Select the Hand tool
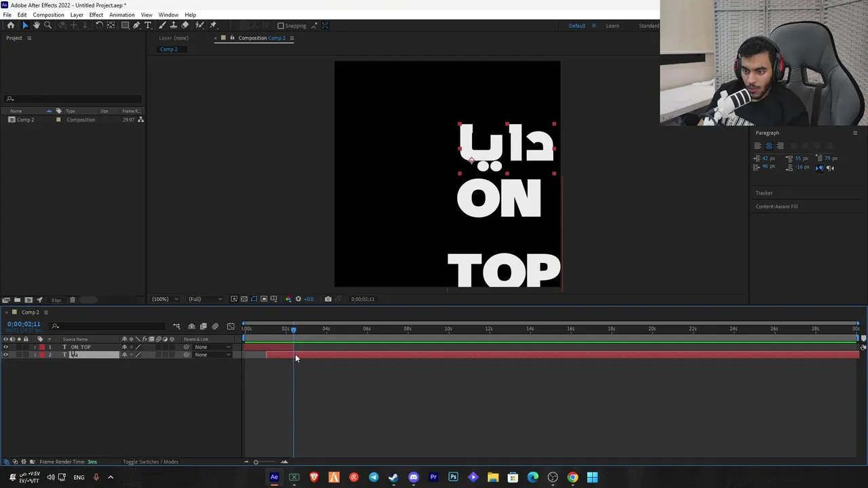The image size is (868, 488). pyautogui.click(x=37, y=25)
